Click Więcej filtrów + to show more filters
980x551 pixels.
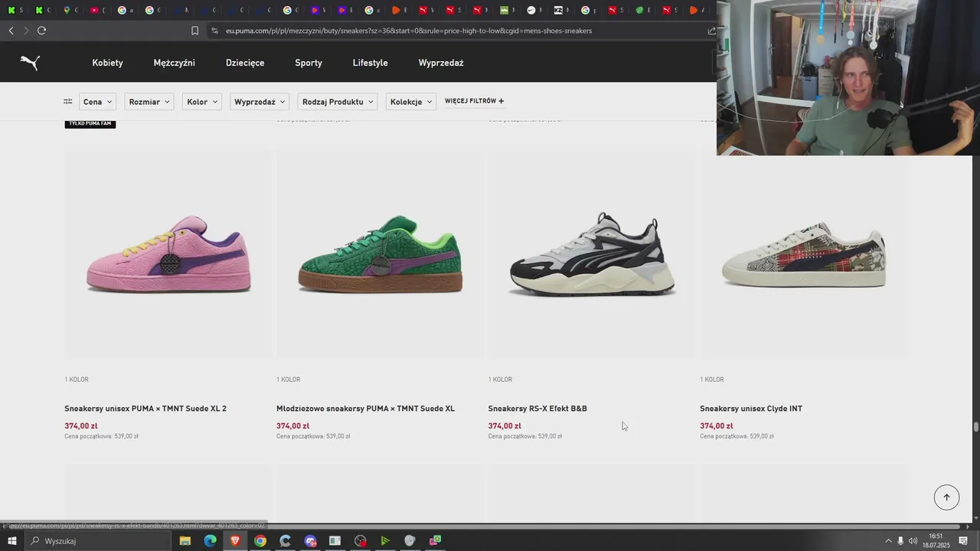coord(475,101)
